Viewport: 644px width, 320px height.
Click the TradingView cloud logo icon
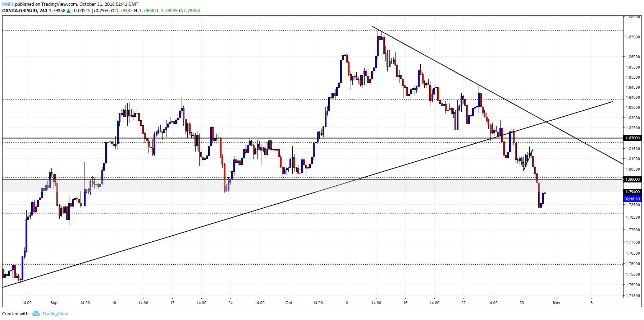[36, 314]
